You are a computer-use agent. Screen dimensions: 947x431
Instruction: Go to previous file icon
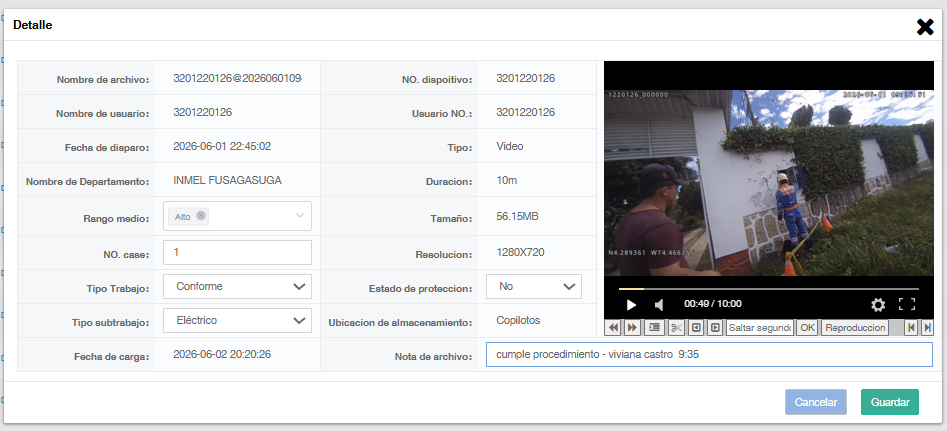[x=911, y=328]
